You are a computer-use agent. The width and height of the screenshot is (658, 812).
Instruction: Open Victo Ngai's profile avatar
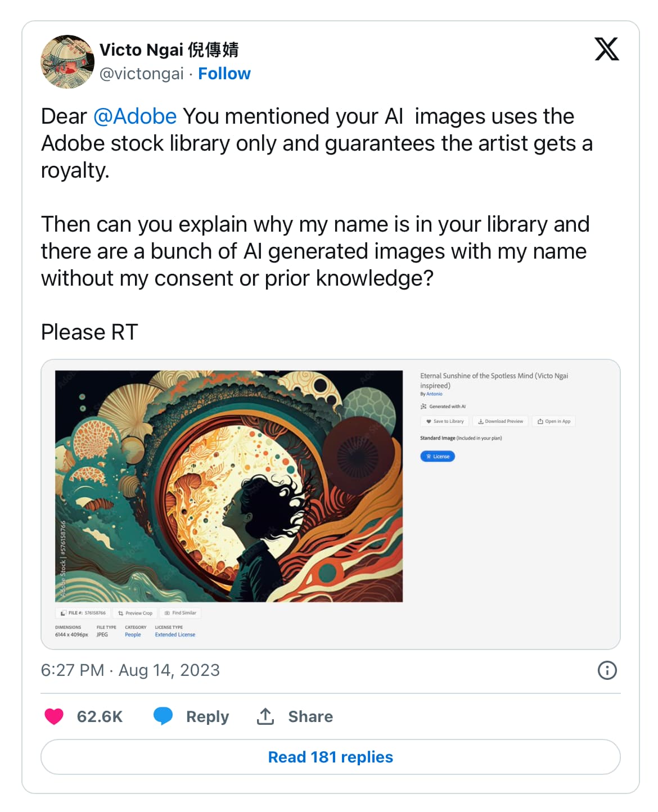click(67, 62)
